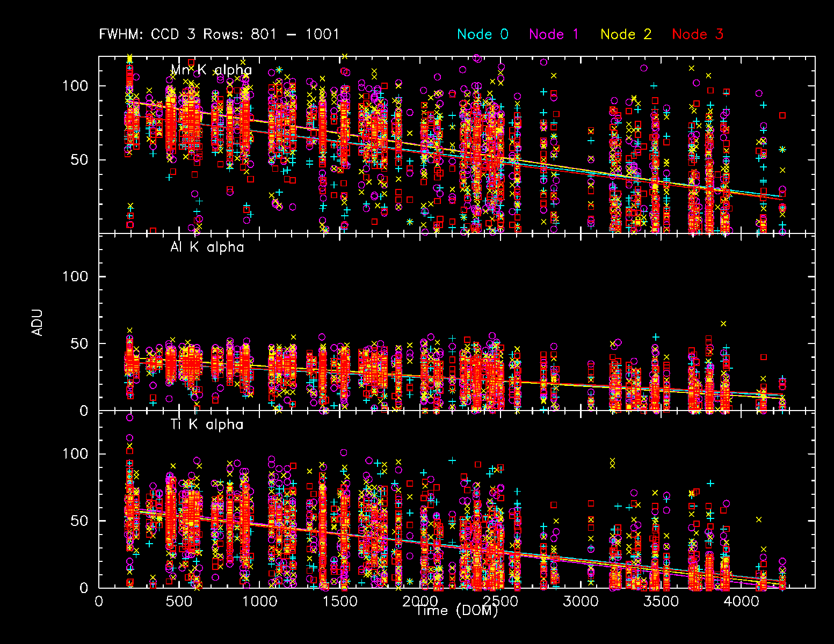Image resolution: width=834 pixels, height=644 pixels.
Task: Click the 0 tick label at the x-axis origin
Action: click(x=99, y=601)
